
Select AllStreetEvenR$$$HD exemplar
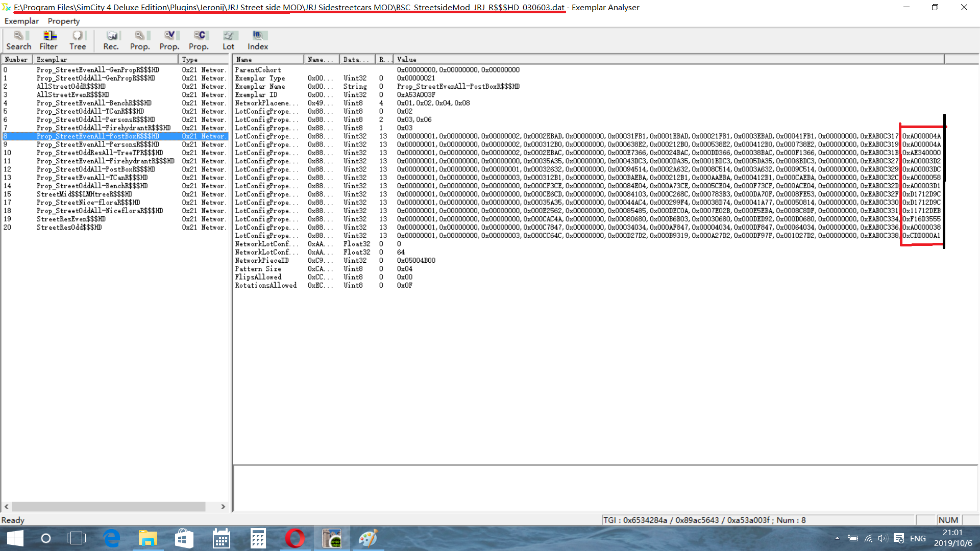point(115,94)
